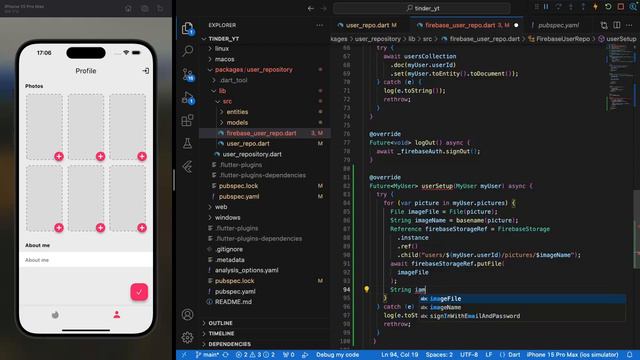Viewport: 640px width, 360px height.
Task: Open the Flutter sidebar icon below Testing
Action: point(187,167)
